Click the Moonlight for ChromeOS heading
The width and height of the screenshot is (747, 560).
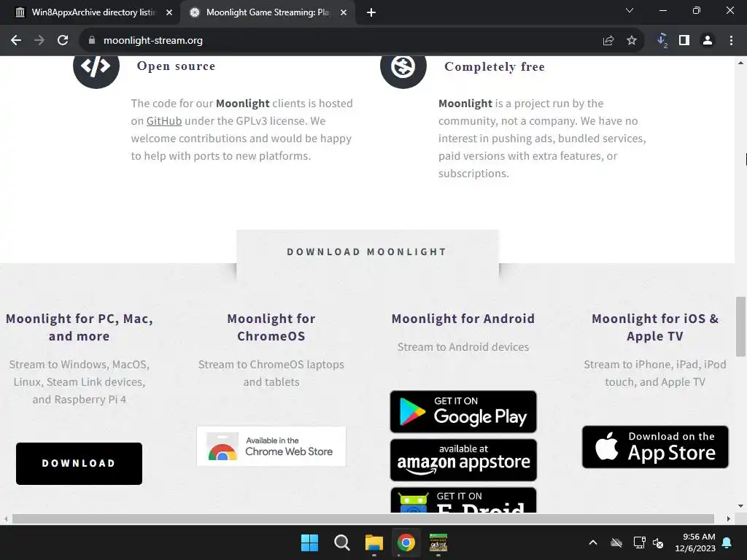[x=271, y=327]
